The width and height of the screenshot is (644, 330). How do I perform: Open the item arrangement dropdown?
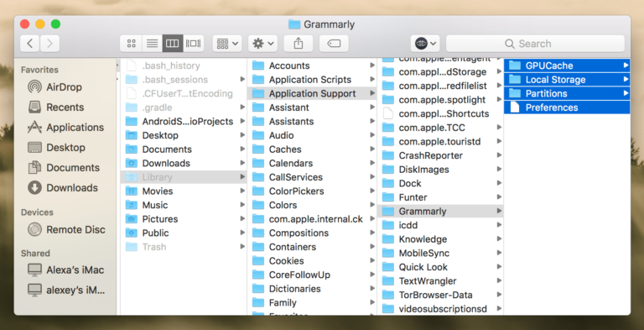[x=226, y=44]
